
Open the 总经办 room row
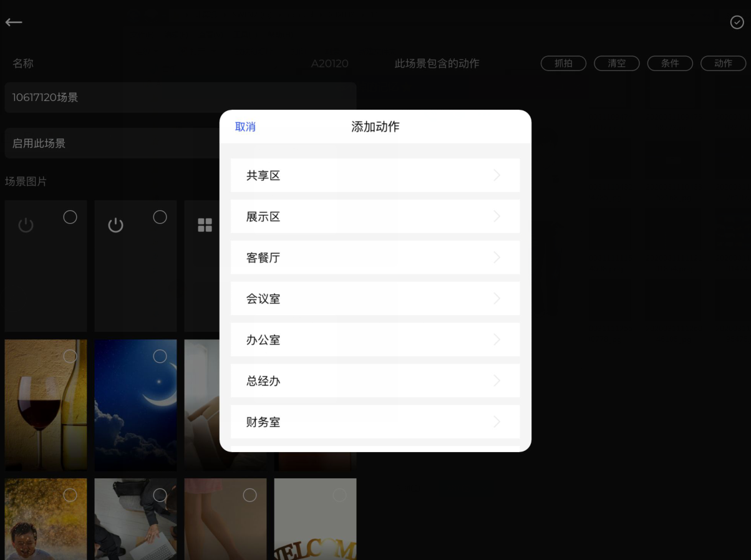pos(375,381)
